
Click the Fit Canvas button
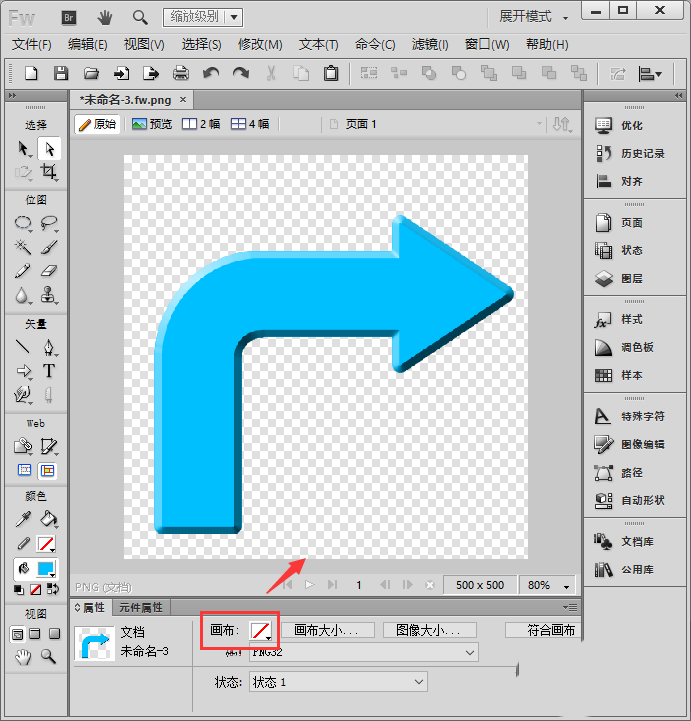pyautogui.click(x=543, y=630)
